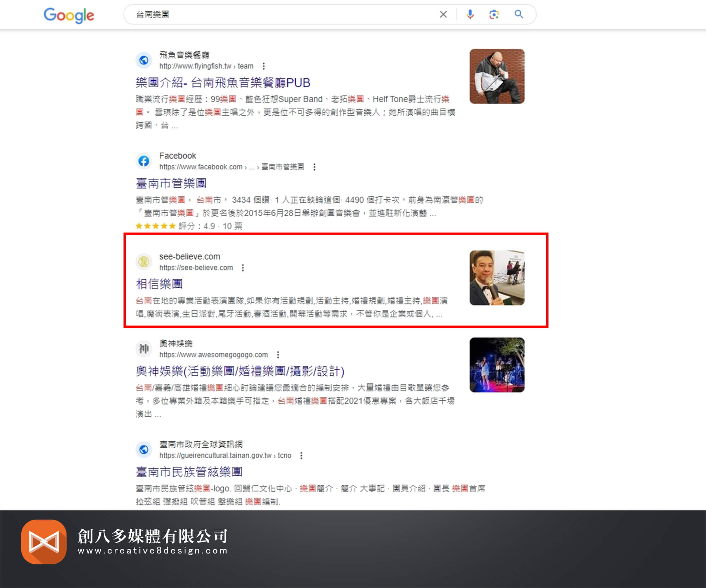Open the 相信樂團 result link

(x=159, y=284)
